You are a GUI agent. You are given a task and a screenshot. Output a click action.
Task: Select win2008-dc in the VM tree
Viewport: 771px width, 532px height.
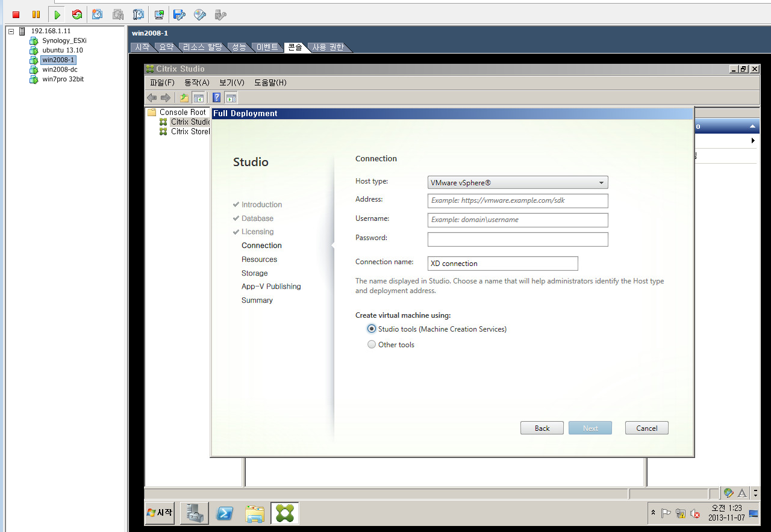point(60,69)
